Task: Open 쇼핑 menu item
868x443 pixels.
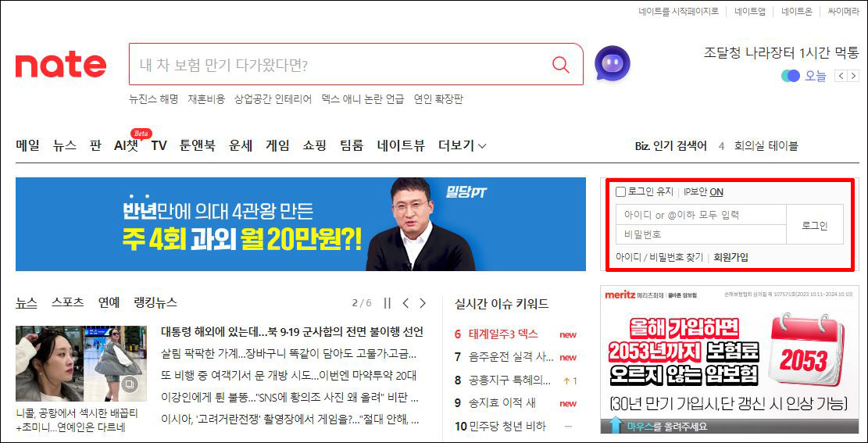Action: coord(314,145)
